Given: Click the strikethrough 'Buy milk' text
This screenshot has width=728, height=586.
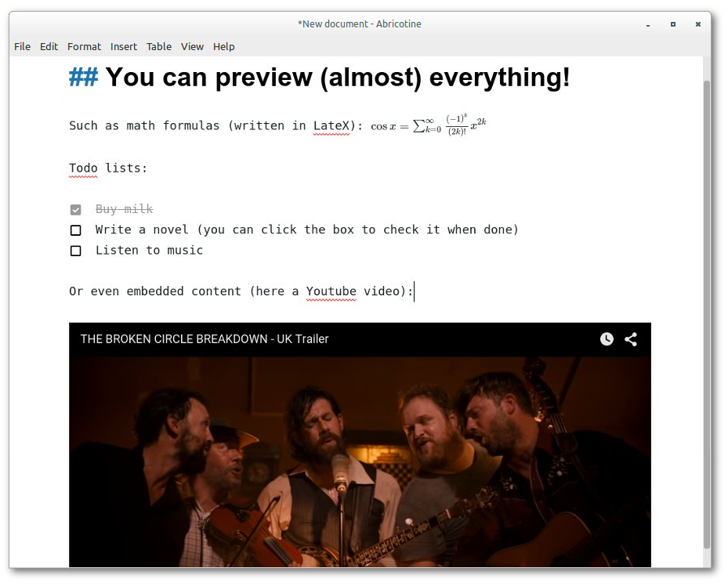Looking at the screenshot, I should 124,209.
